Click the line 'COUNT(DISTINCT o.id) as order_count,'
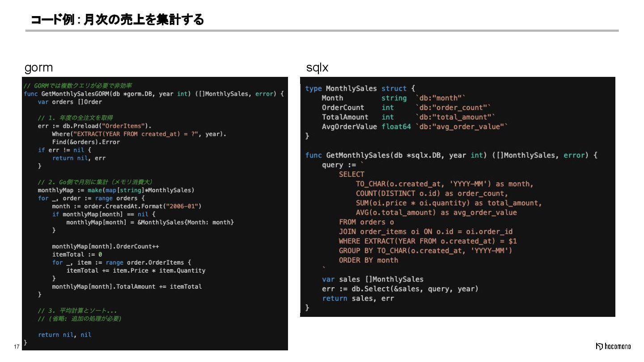 point(432,194)
